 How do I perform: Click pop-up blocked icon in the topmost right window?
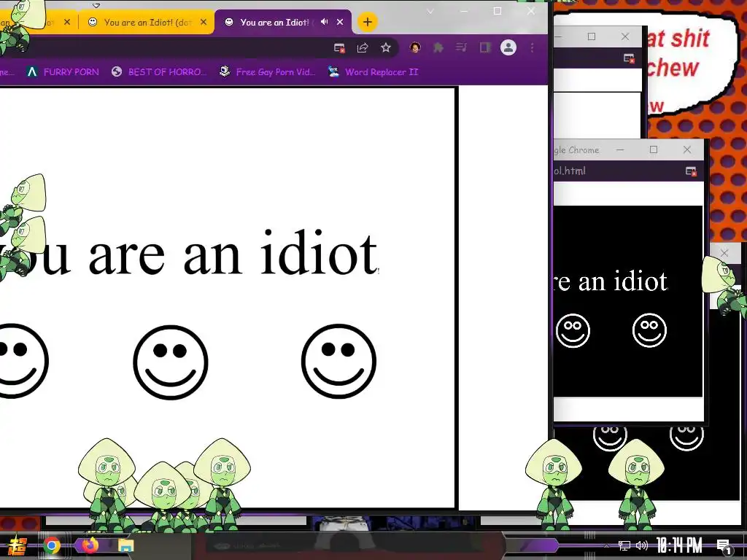629,58
